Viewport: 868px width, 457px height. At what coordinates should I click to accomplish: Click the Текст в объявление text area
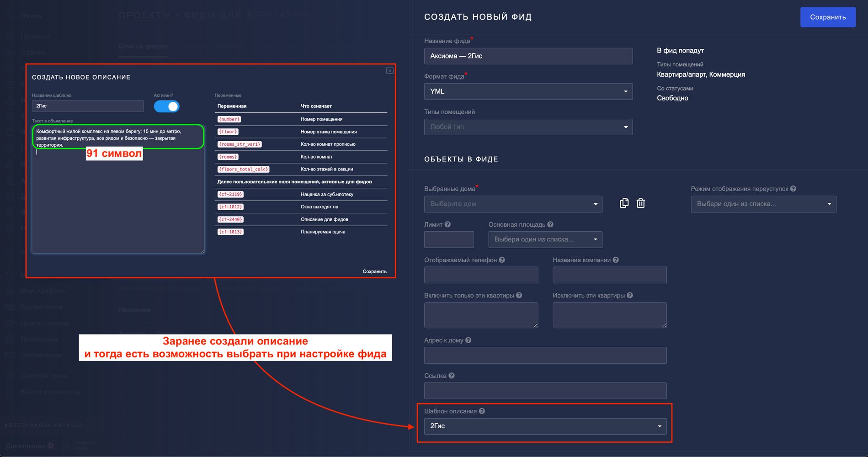pyautogui.click(x=118, y=189)
